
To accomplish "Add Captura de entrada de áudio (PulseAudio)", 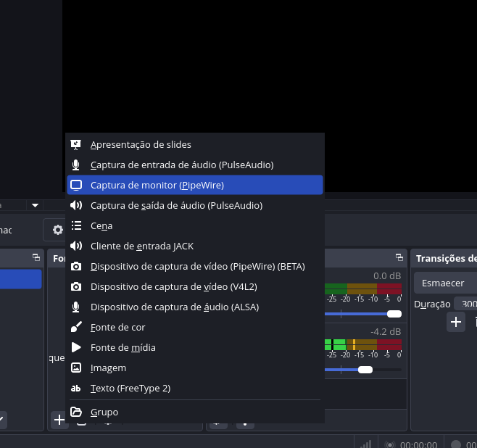I will pyautogui.click(x=195, y=165).
